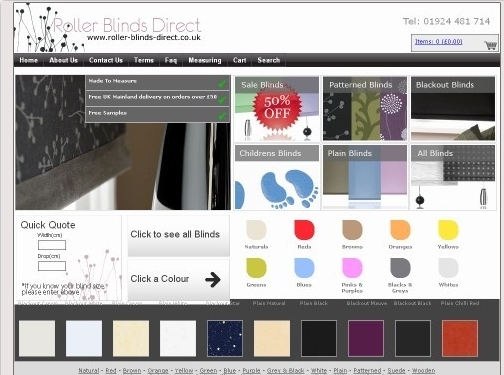504x375 pixels.
Task: Click the Quick Quote Drop field
Action: click(x=52, y=266)
